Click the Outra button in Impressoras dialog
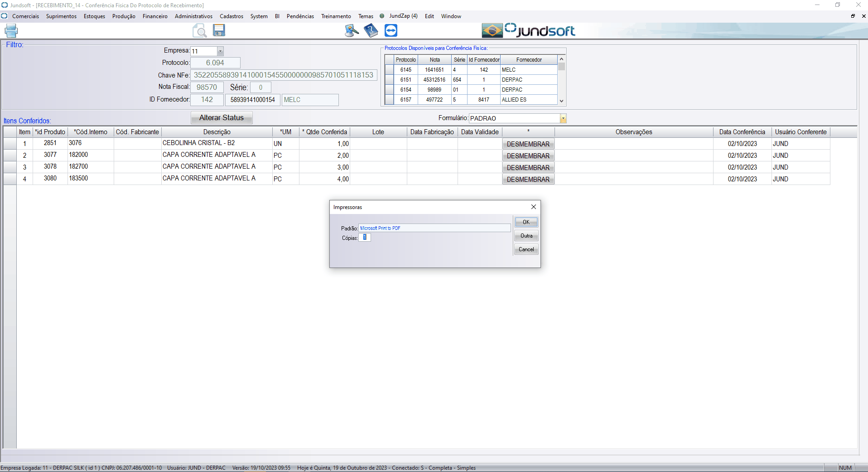868x472 pixels. tap(526, 236)
